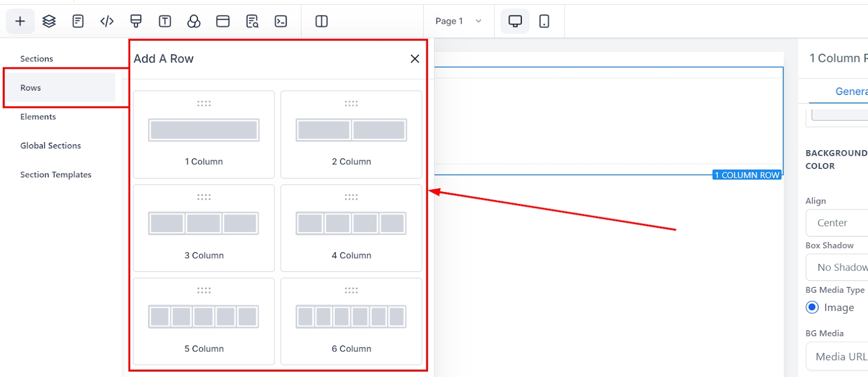This screenshot has width=868, height=377.
Task: Select the Image BG media type radio
Action: tap(812, 308)
